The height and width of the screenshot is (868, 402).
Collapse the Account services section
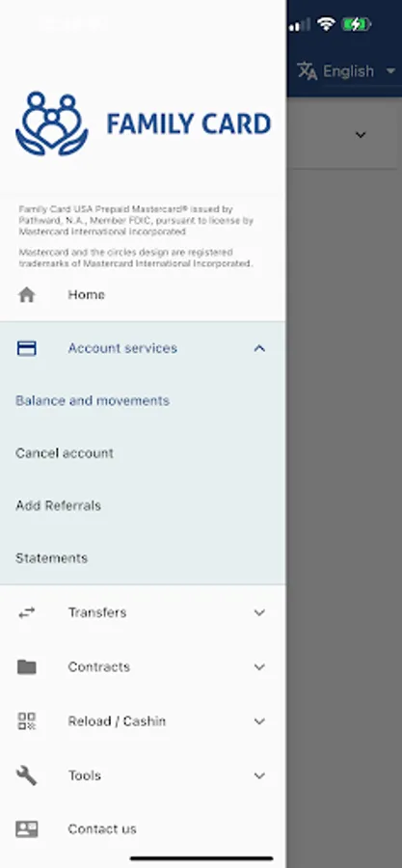259,348
